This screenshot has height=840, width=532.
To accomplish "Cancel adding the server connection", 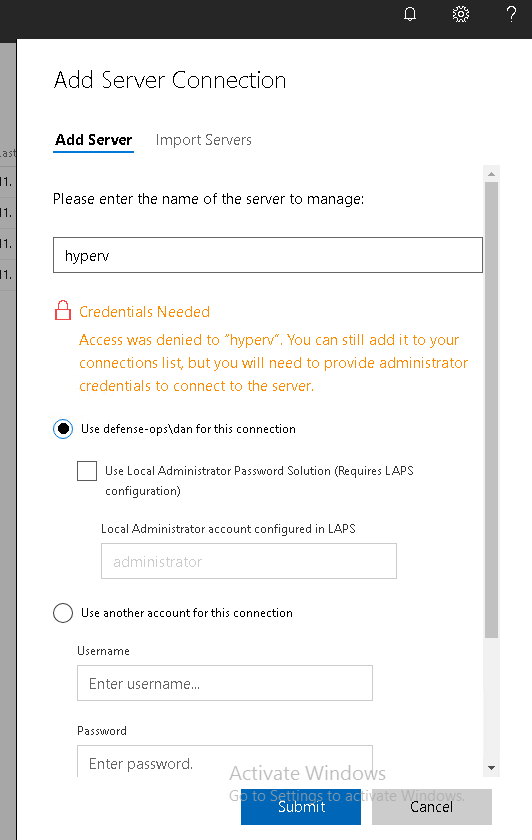I will (432, 807).
